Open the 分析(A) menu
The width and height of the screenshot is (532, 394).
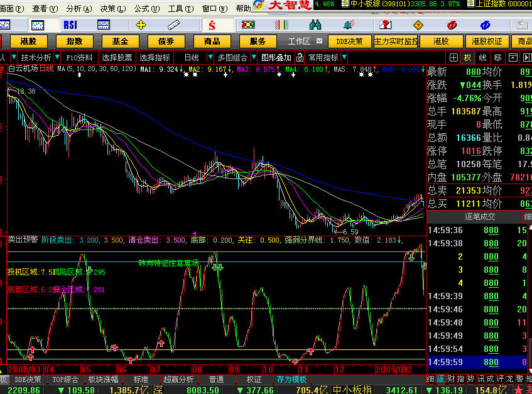click(x=79, y=9)
